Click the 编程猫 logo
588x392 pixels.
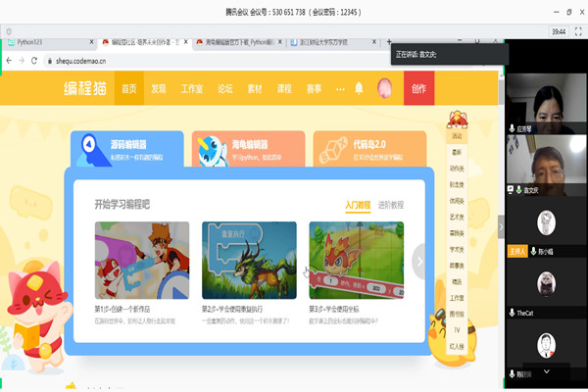[x=87, y=88]
